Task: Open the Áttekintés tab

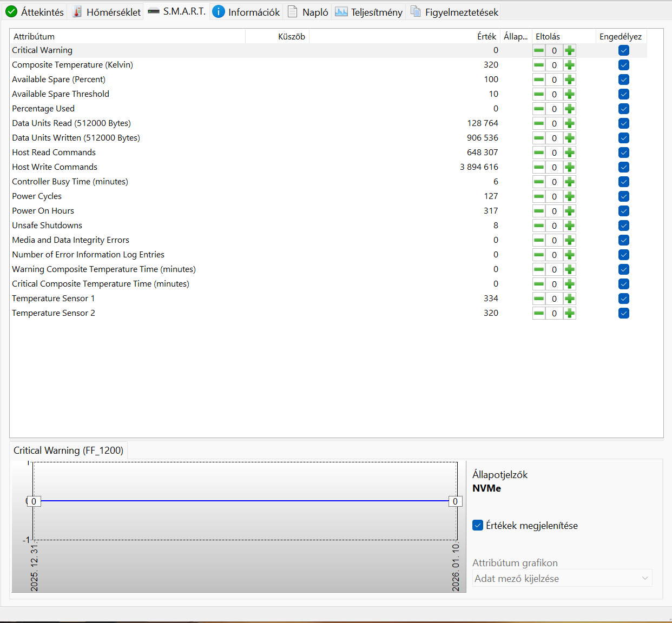Action: (x=35, y=12)
